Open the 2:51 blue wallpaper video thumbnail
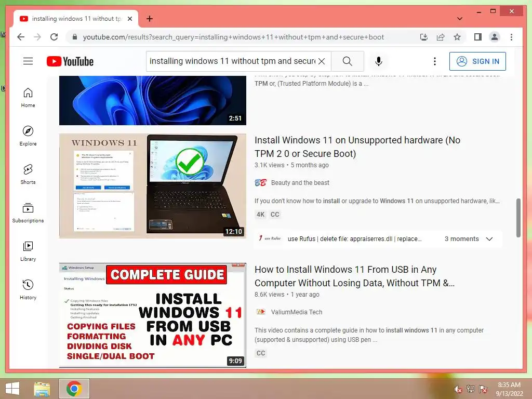The height and width of the screenshot is (399, 532). 153,100
